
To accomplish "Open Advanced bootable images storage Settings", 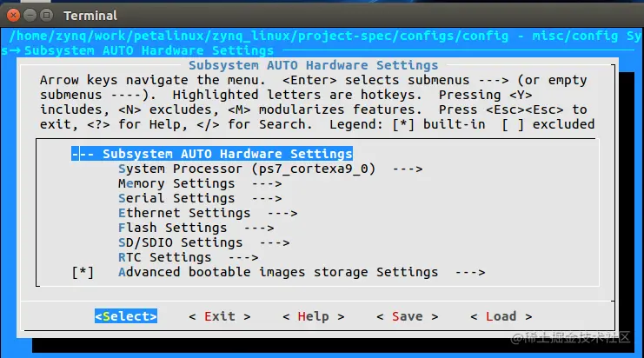I will (x=302, y=272).
